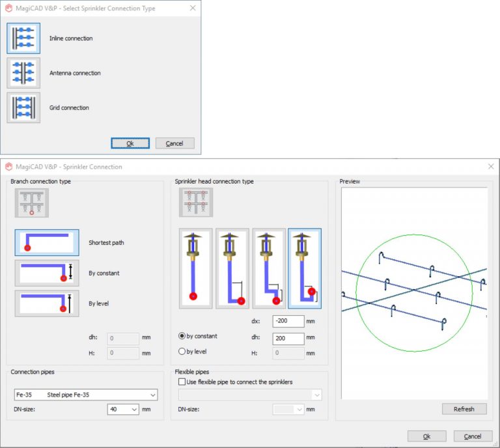
Task: Close the Select Sprinkler Connection Type dialog
Action: click(193, 8)
